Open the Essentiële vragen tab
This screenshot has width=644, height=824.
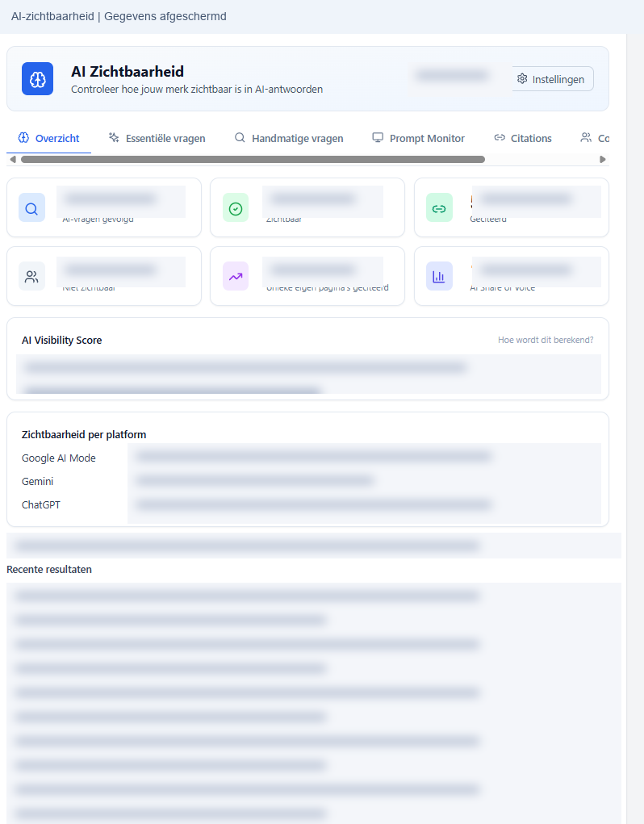157,138
